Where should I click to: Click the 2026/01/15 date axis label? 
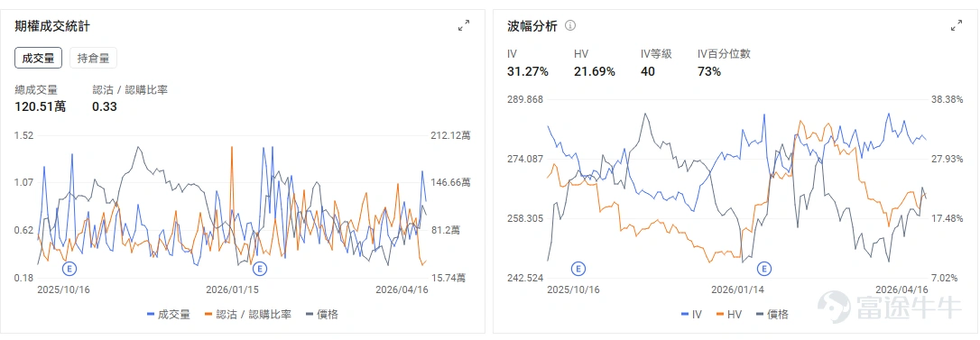click(233, 290)
